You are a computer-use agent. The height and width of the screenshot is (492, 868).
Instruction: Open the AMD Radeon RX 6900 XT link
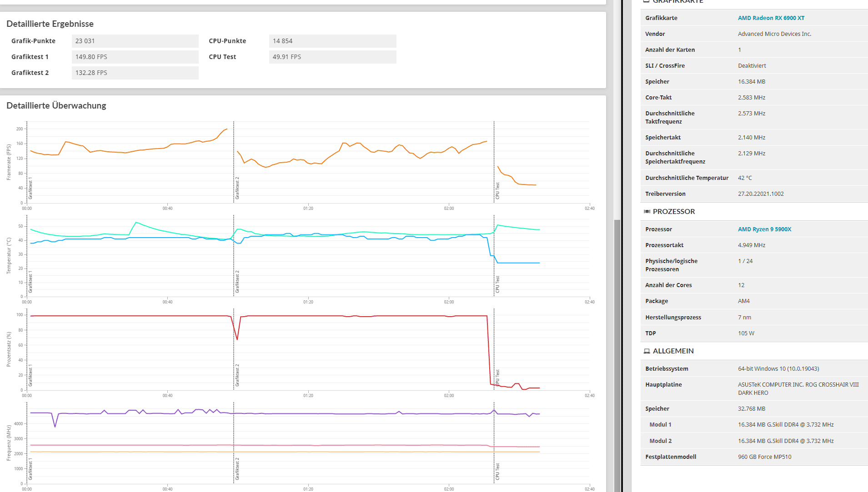tap(771, 18)
